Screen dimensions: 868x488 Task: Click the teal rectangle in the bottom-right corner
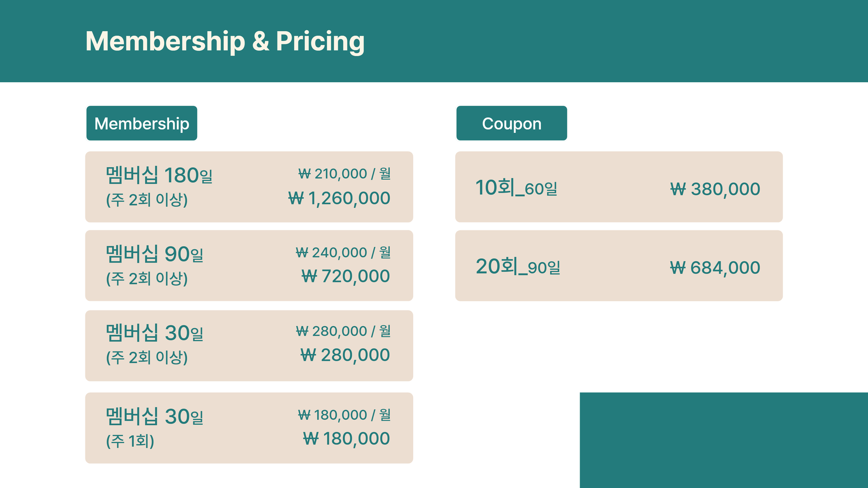tap(723, 440)
